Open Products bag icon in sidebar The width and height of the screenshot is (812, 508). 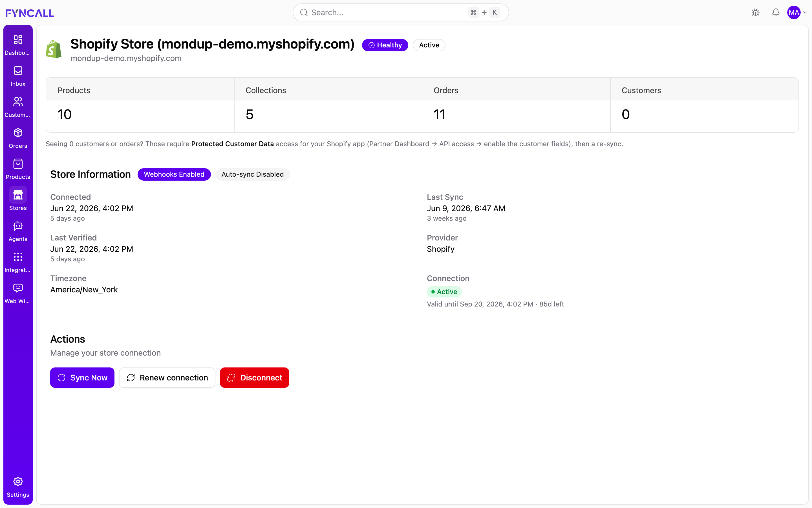point(18,164)
